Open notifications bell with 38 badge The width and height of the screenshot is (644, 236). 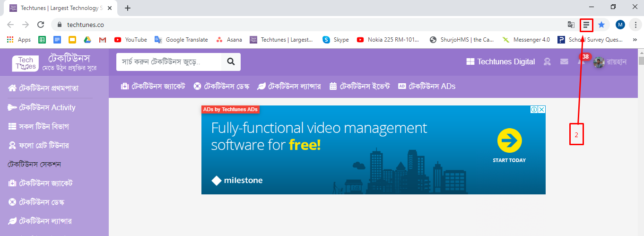coord(583,60)
